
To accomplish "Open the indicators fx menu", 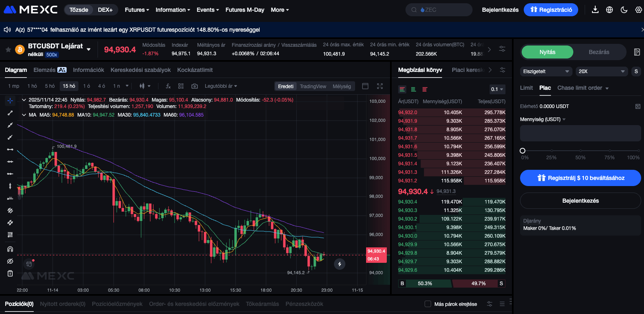I will pyautogui.click(x=168, y=86).
